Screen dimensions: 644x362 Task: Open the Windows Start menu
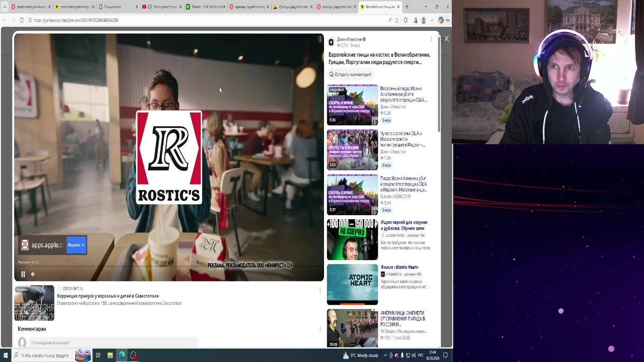[x=5, y=355]
